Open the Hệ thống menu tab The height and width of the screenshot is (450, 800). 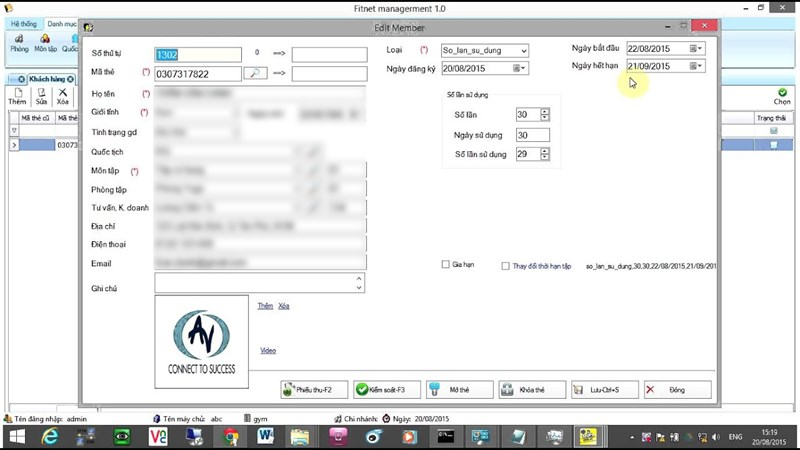(x=22, y=22)
